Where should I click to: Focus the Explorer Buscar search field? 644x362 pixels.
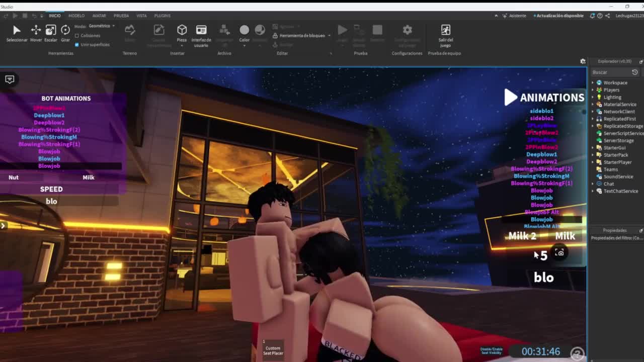611,72
